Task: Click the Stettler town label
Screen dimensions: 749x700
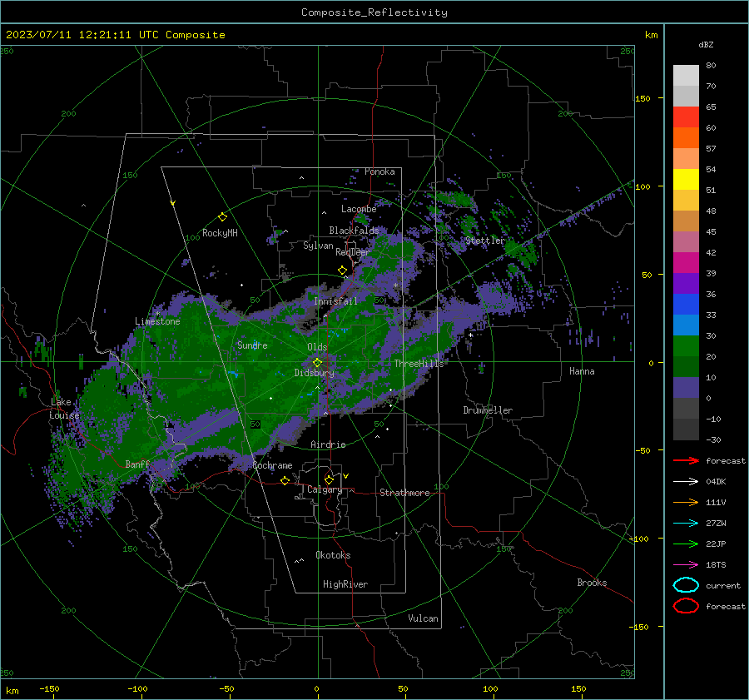Action: click(485, 241)
